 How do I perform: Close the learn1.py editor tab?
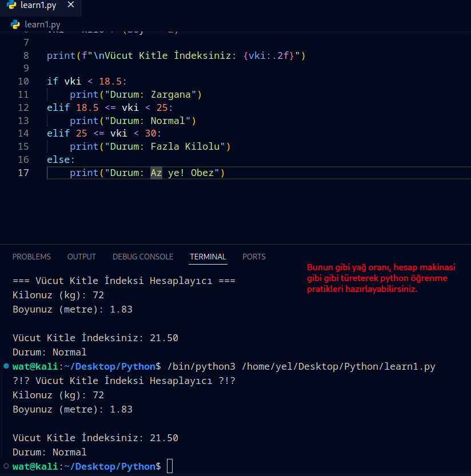71,5
